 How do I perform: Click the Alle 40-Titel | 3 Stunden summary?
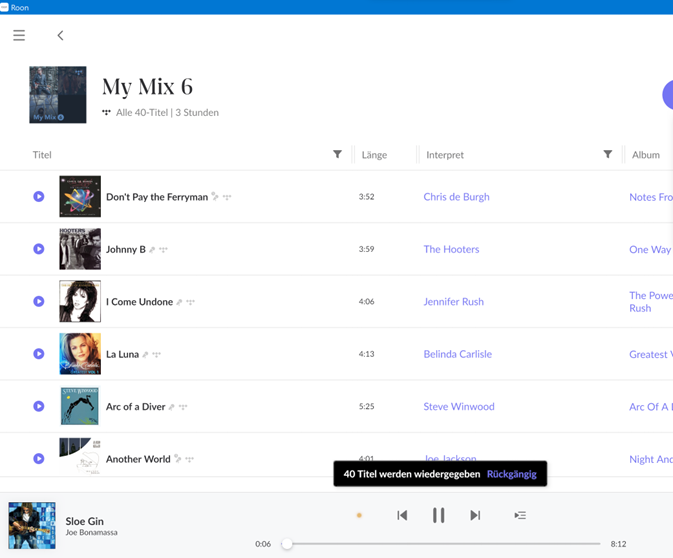point(167,112)
